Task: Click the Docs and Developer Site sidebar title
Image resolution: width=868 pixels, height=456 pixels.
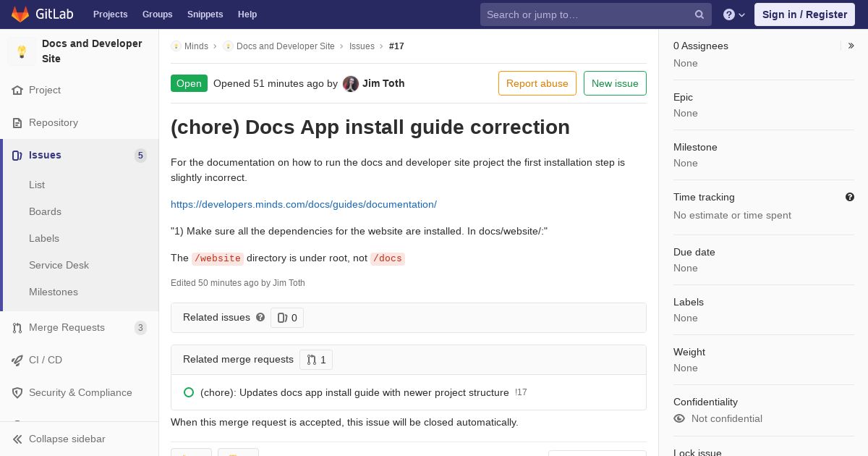Action: tap(92, 51)
